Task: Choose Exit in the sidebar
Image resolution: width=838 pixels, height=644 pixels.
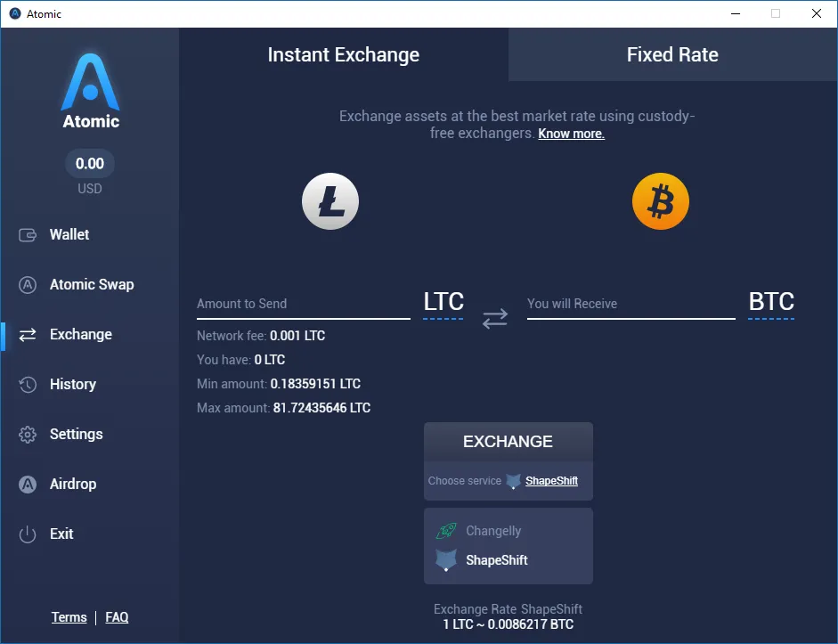Action: click(61, 534)
